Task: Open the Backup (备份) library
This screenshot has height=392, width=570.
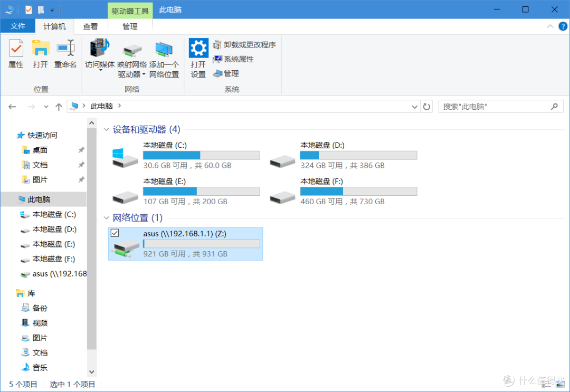Action: [34, 308]
